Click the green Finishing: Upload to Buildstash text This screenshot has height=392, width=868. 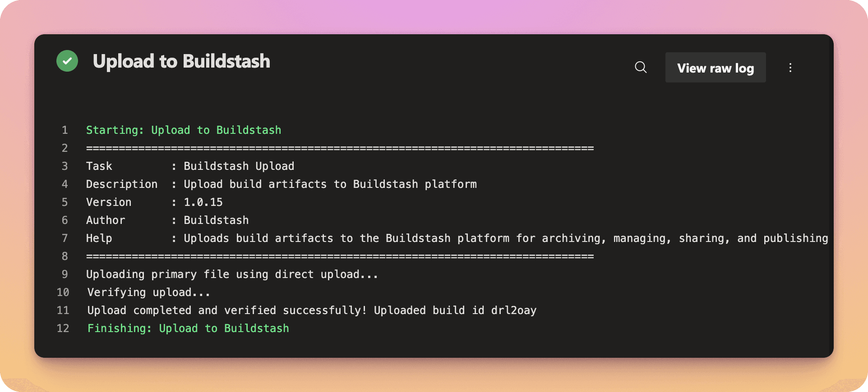[188, 328]
